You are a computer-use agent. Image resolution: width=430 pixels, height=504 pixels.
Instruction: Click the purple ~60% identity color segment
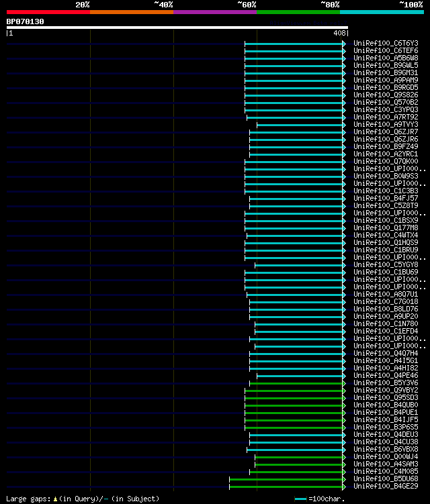tap(215, 12)
